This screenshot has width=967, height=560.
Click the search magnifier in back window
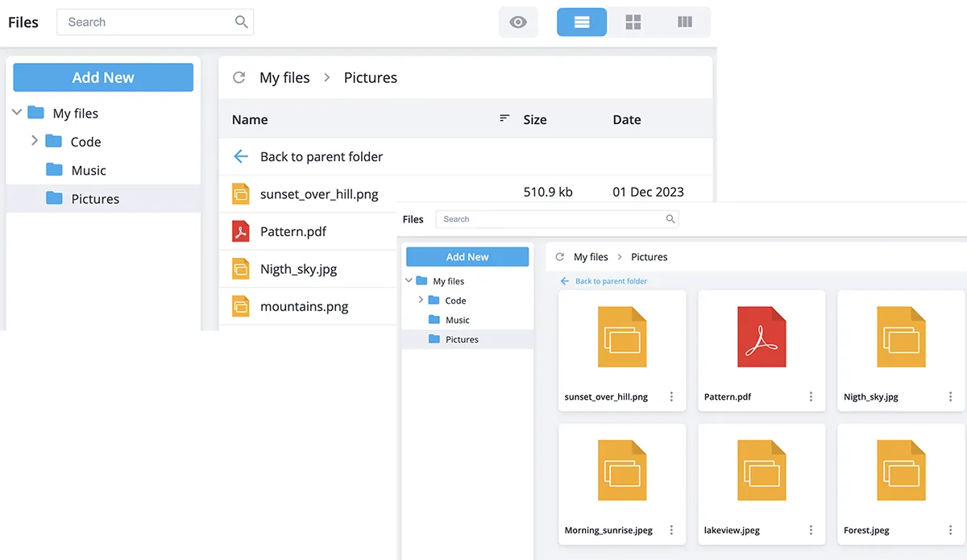pos(241,22)
